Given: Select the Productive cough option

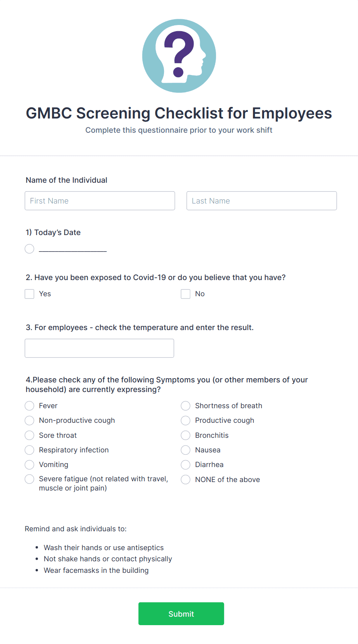Looking at the screenshot, I should 186,420.
